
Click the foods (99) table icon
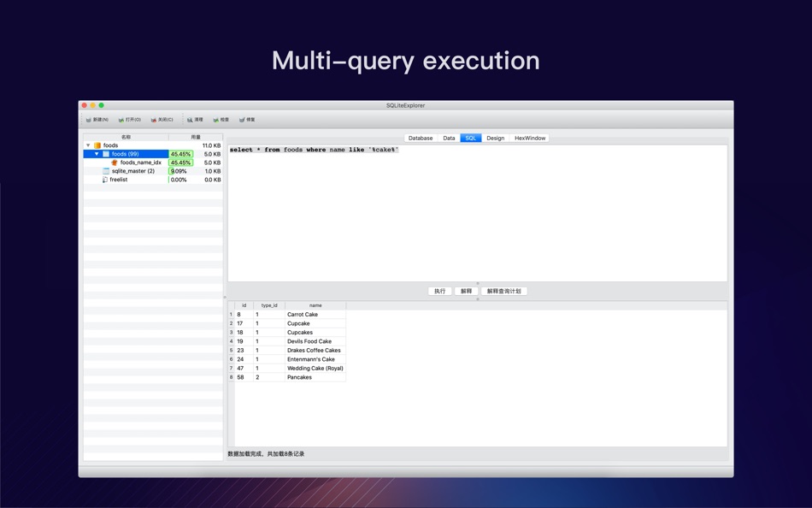pos(106,154)
